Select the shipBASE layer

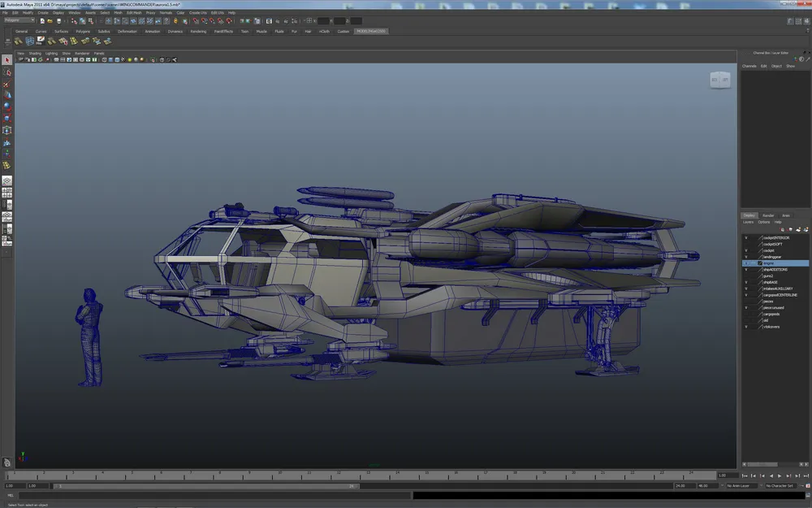click(771, 282)
